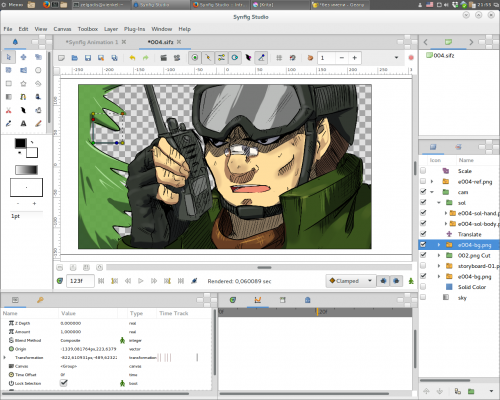
Task: Click the Open file toolbar icon
Action: coord(75,58)
